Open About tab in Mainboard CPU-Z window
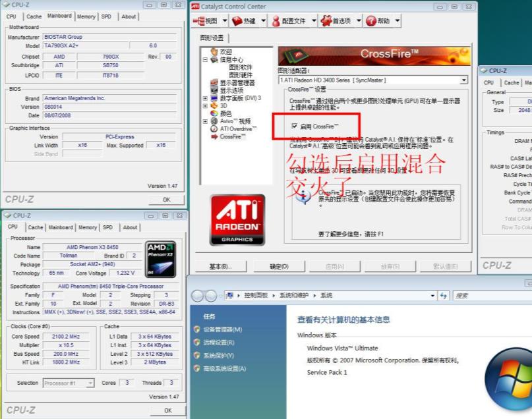The image size is (532, 419). click(x=129, y=16)
